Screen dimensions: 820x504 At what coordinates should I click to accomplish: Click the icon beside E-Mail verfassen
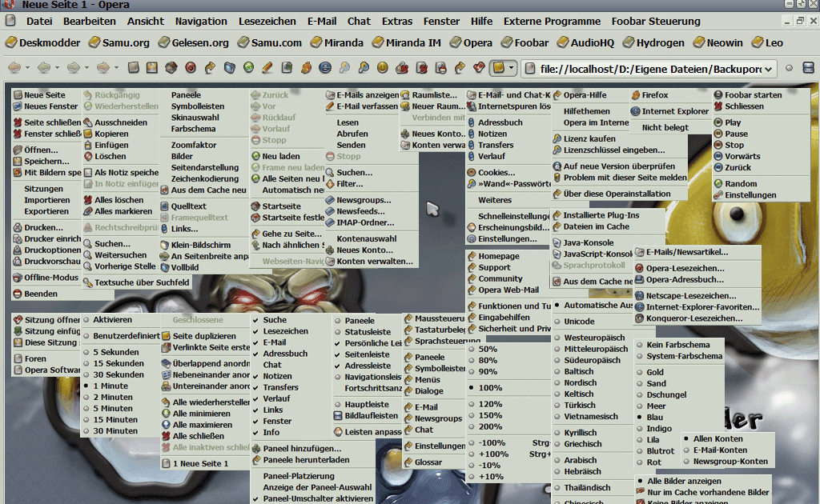point(330,106)
